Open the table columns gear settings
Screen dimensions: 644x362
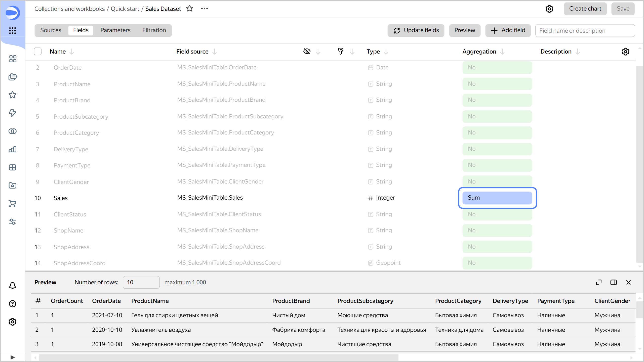tap(625, 52)
